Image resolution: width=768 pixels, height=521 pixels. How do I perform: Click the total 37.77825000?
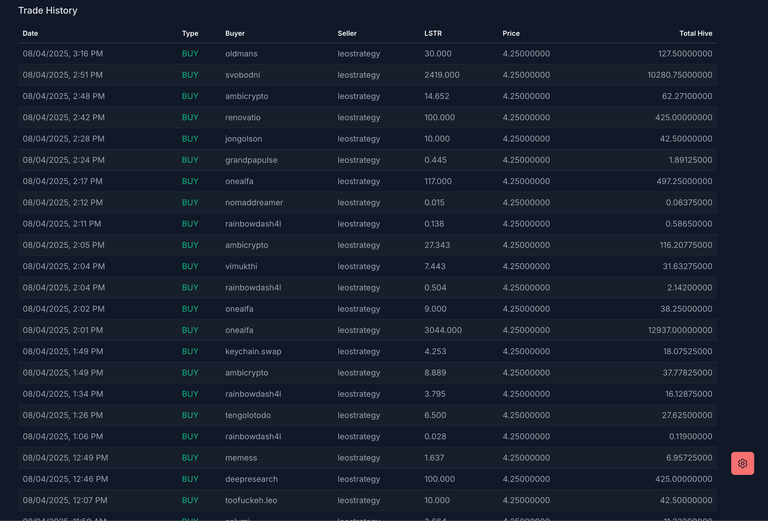(688, 373)
